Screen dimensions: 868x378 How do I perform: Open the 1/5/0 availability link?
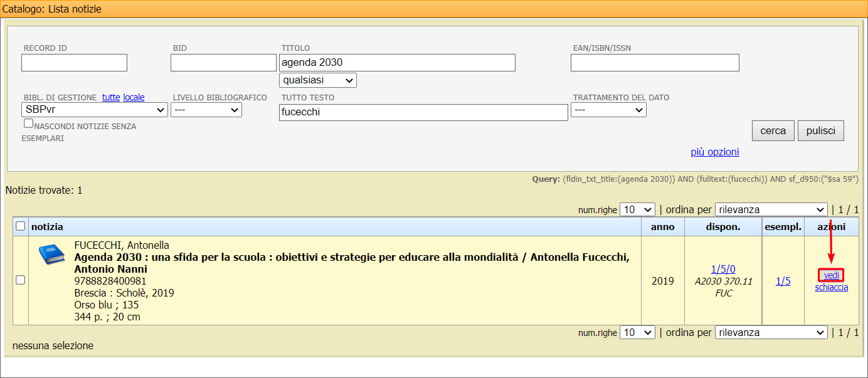tap(723, 270)
